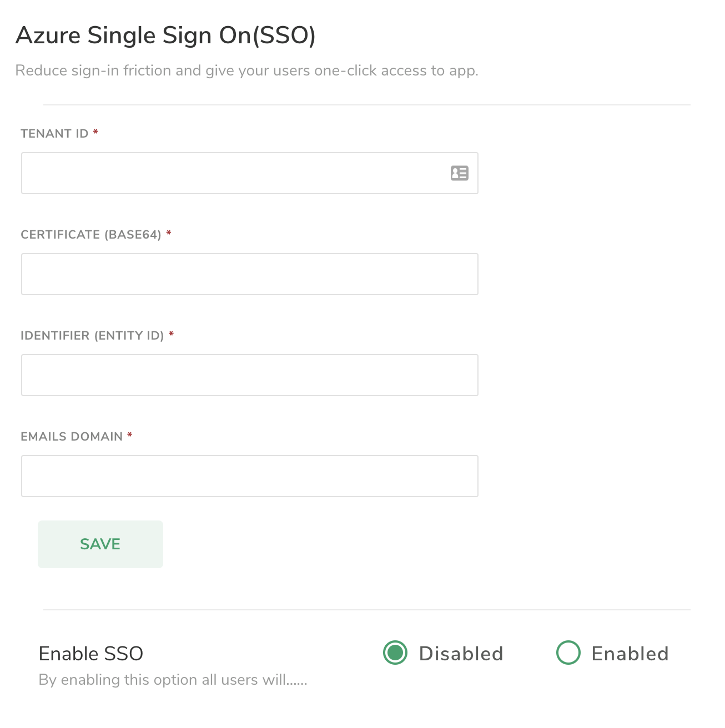Click the Azure Single Sign On(SSO) heading
This screenshot has width=725, height=728.
click(165, 36)
